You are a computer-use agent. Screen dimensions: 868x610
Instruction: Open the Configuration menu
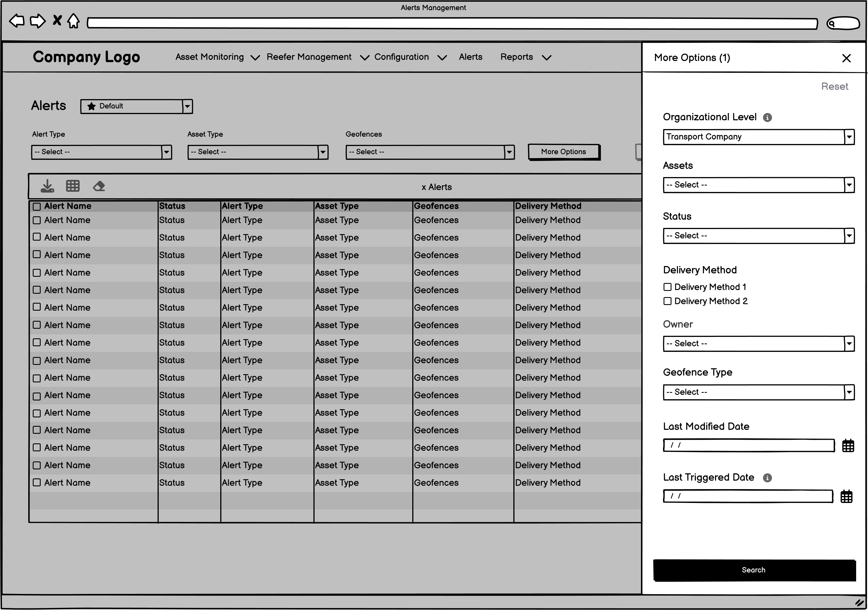(411, 57)
